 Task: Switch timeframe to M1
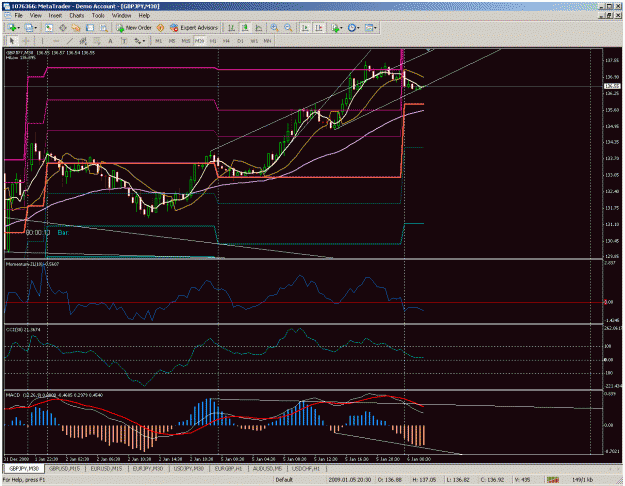pos(158,41)
